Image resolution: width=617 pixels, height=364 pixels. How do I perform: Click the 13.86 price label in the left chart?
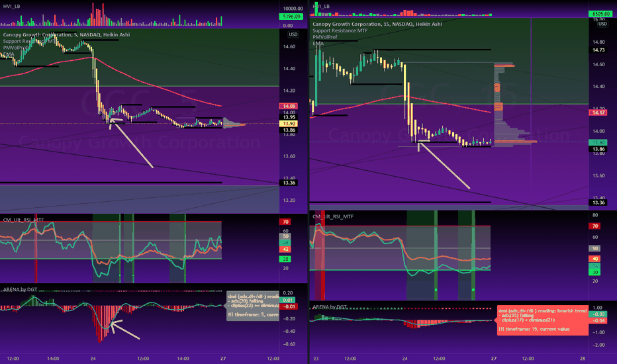tap(289, 130)
